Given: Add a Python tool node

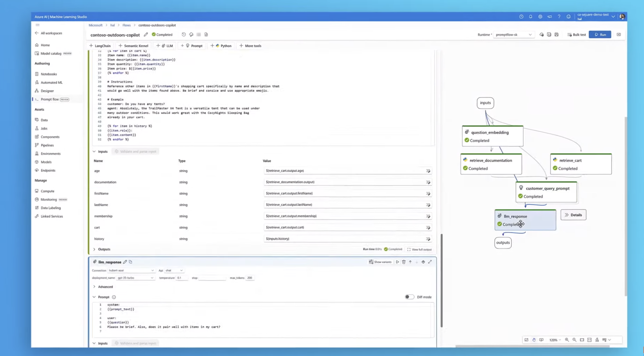Looking at the screenshot, I should pyautogui.click(x=221, y=46).
